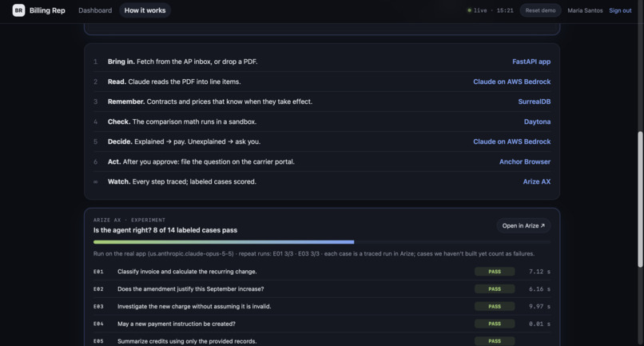Screen dimensions: 644x346
Task: Click the 0.01 s duration value
Action: tap(539, 324)
